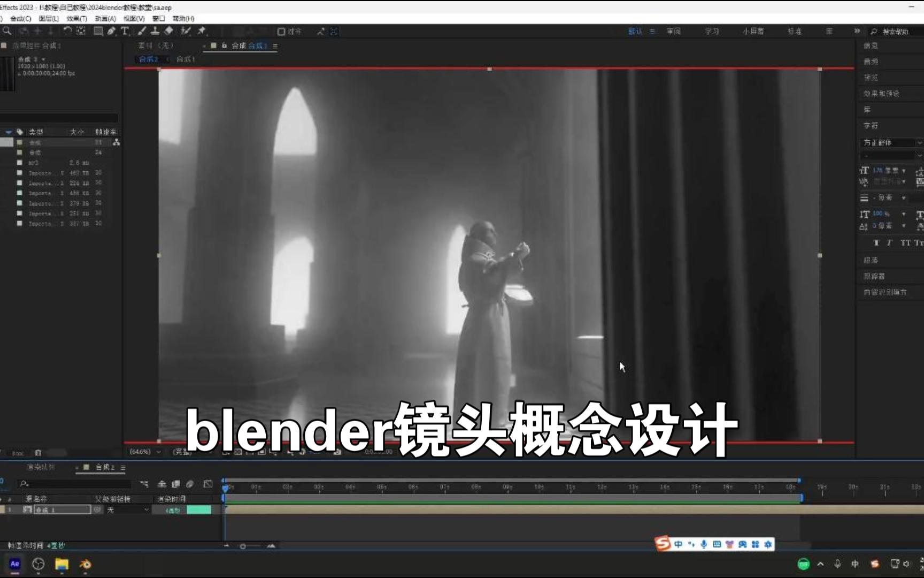Click the faux bold T icon in character panel
The width and height of the screenshot is (924, 578).
[876, 242]
